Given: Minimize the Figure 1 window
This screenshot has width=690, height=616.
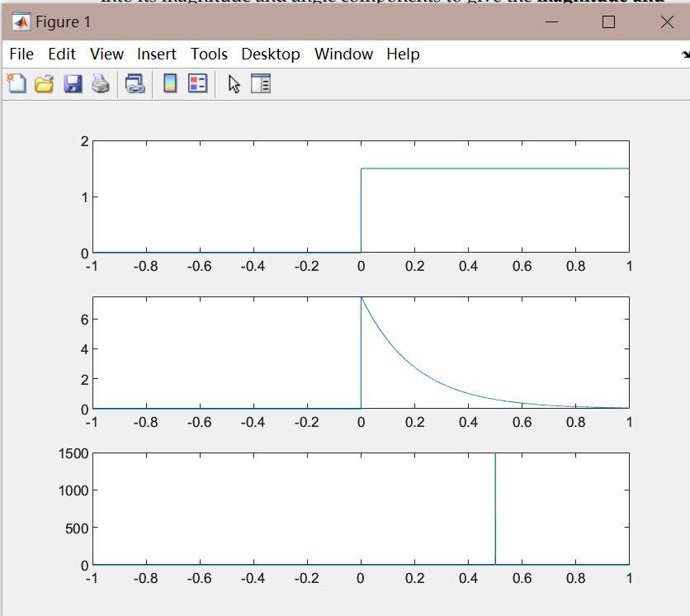Looking at the screenshot, I should pos(551,21).
